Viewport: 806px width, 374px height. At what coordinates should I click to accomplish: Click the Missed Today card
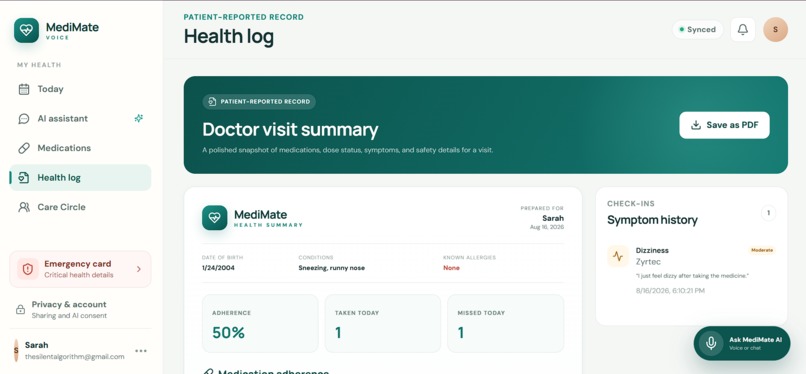[505, 324]
